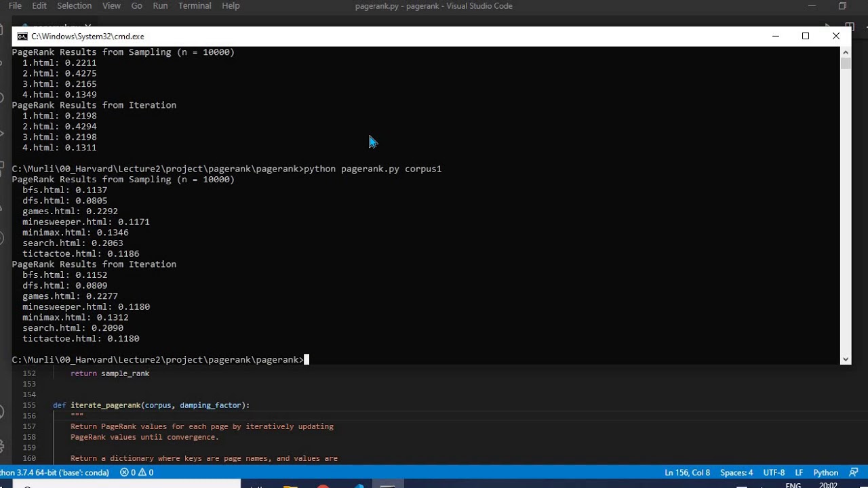Click the taskbar clock showing 20:02
This screenshot has width=868, height=488.
[827, 485]
